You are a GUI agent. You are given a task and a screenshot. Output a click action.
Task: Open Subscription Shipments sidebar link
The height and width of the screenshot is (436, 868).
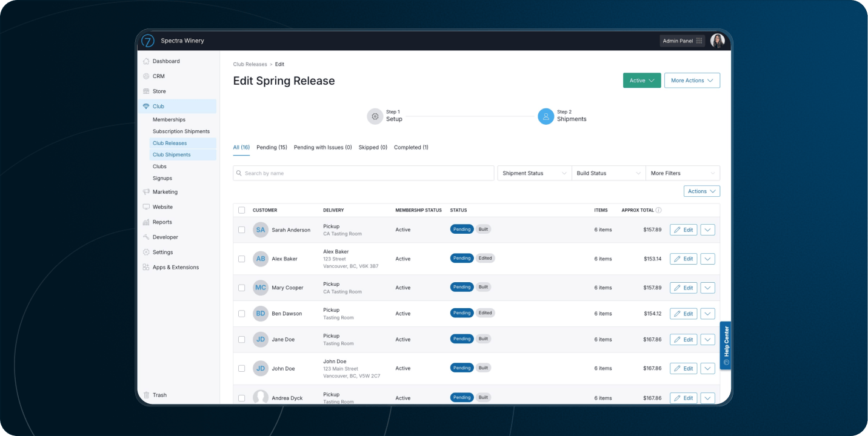(x=181, y=131)
